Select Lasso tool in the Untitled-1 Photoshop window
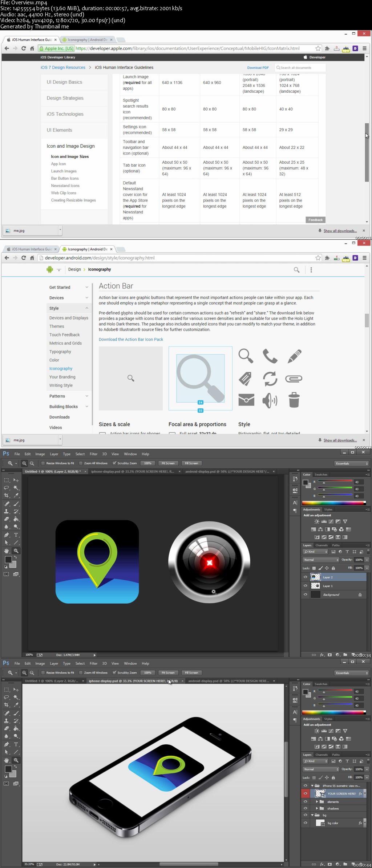 (7, 488)
